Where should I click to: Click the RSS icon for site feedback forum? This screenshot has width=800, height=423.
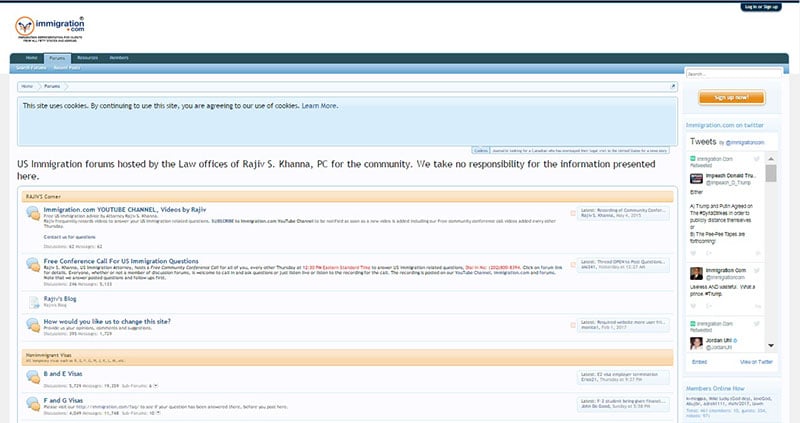[573, 325]
